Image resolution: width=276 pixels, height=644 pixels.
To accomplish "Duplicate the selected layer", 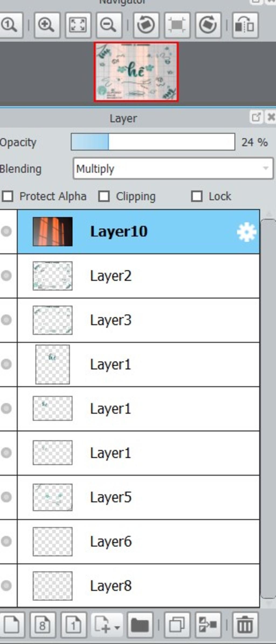I will [x=177, y=625].
